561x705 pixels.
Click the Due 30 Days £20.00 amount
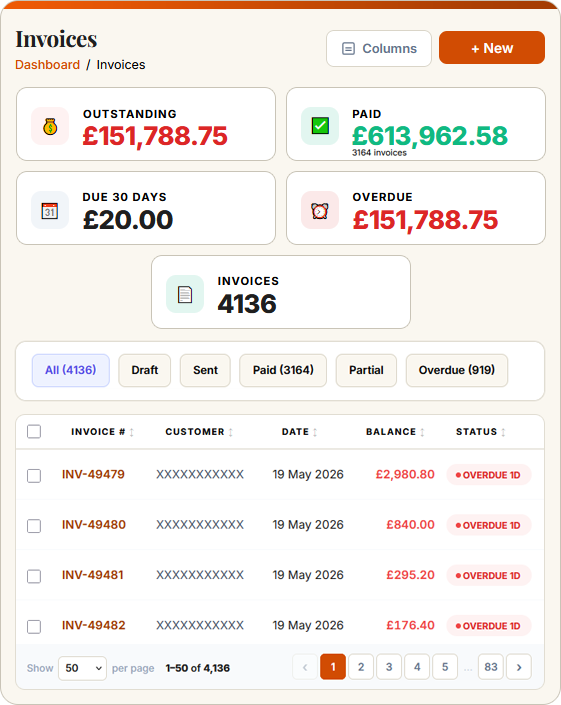(x=128, y=220)
